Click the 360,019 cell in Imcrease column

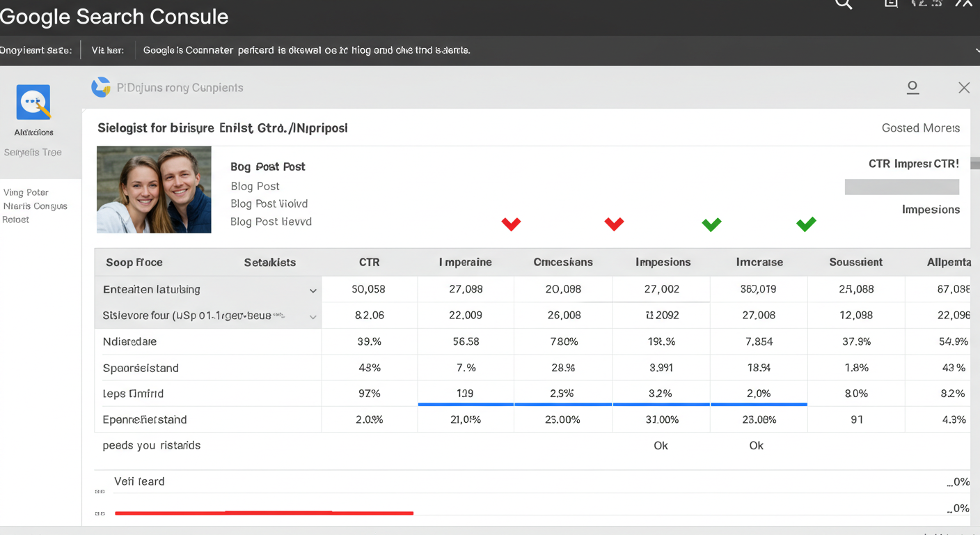pyautogui.click(x=758, y=289)
